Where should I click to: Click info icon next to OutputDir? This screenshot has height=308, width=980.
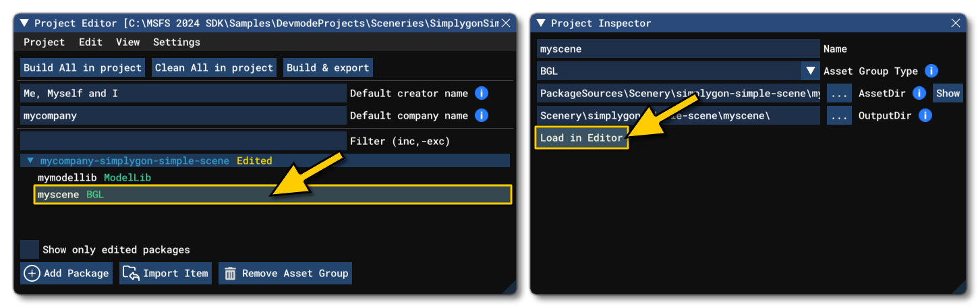pos(925,115)
